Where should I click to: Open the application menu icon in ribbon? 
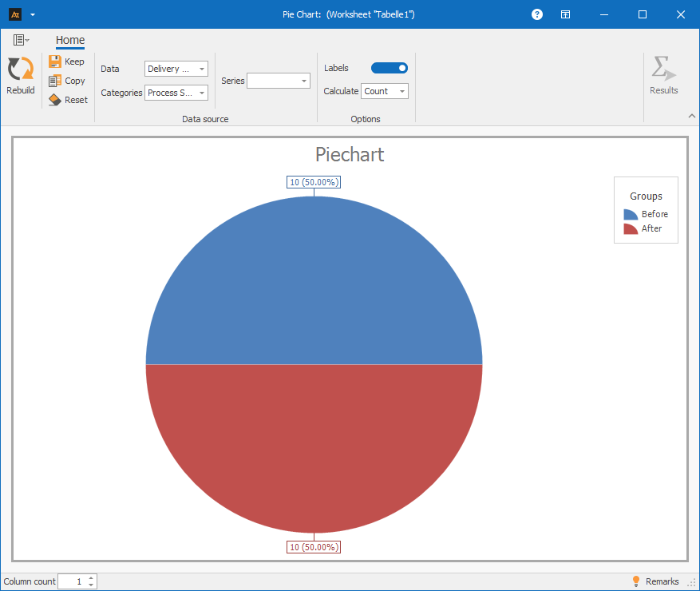pyautogui.click(x=21, y=40)
